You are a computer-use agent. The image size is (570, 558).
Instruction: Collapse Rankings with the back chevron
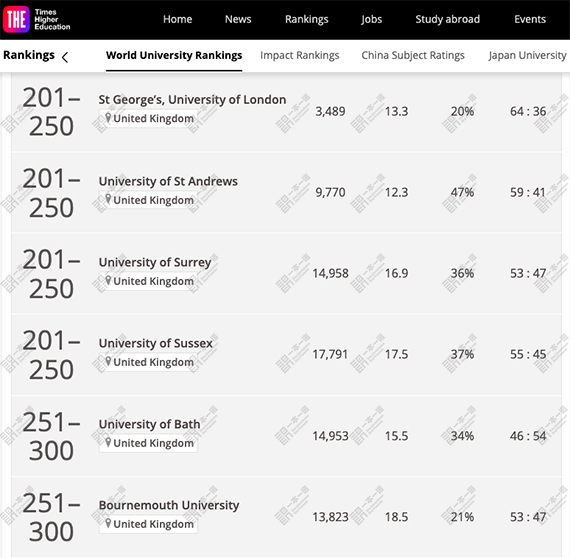pos(65,57)
